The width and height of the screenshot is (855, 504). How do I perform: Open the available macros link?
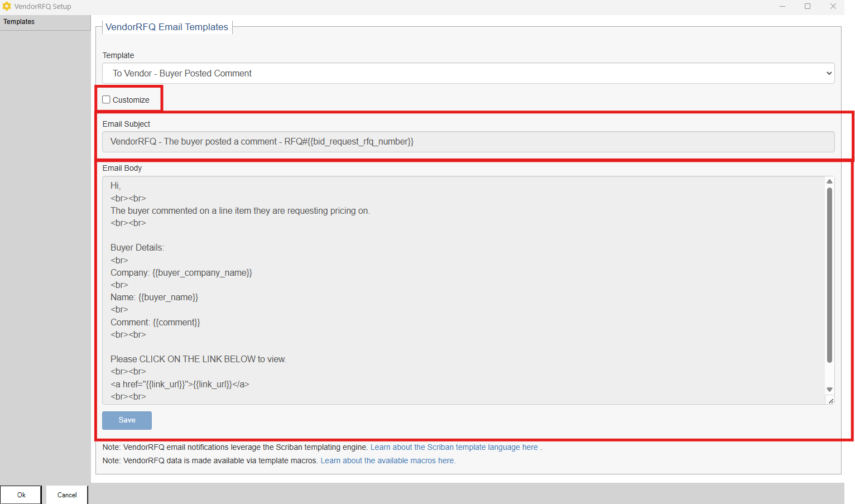(388, 460)
